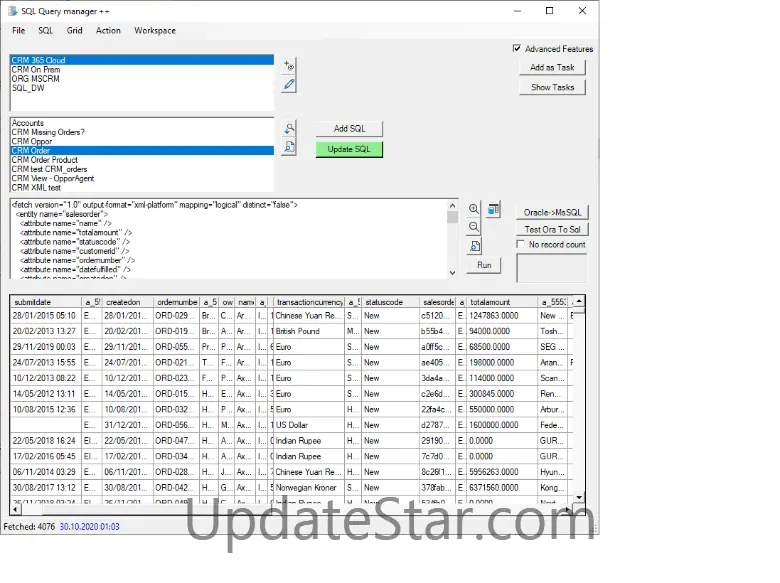Click the Add SQL button
The height and width of the screenshot is (583, 780).
[349, 128]
